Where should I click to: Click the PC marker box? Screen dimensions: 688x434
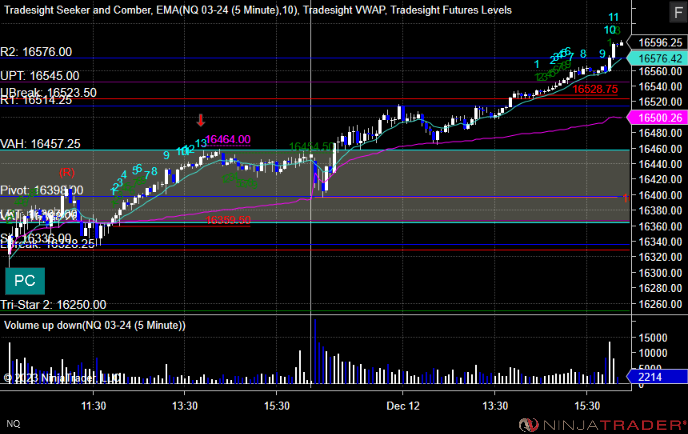[25, 281]
